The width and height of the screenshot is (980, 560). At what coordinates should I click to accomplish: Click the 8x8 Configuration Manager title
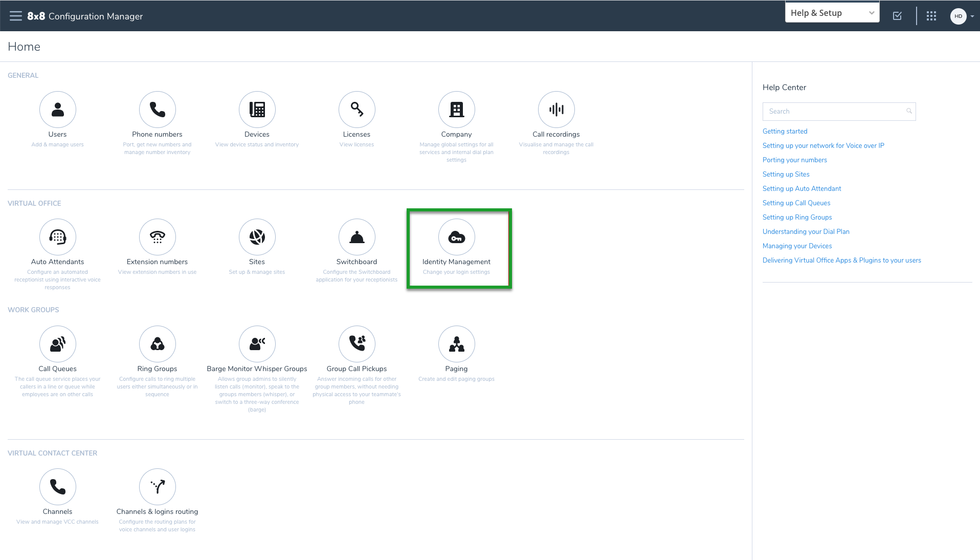(85, 16)
